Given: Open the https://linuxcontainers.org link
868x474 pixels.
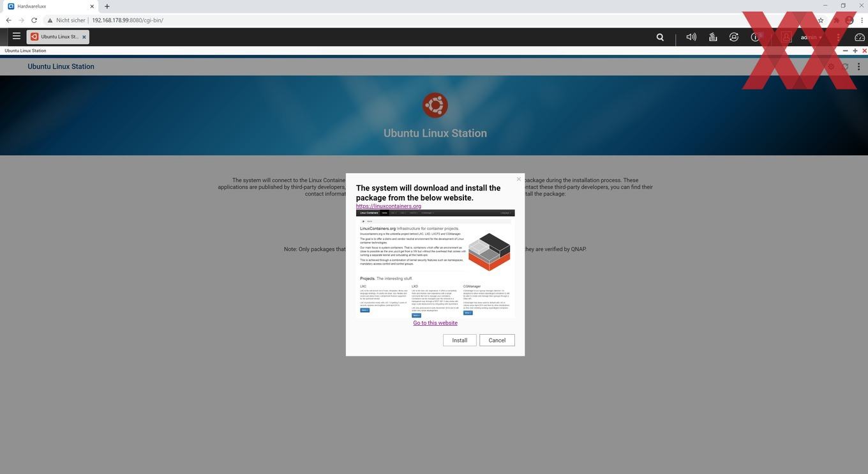Looking at the screenshot, I should coord(389,206).
